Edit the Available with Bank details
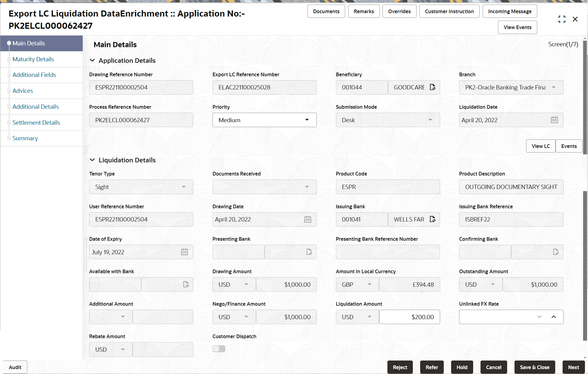Image resolution: width=588 pixels, height=374 pixels. [x=186, y=284]
